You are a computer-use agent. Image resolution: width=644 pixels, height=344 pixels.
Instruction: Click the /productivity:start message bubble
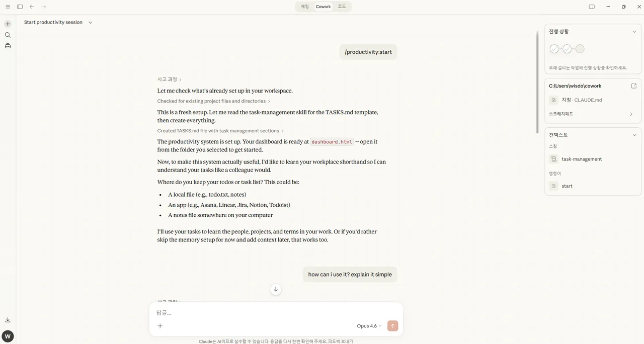368,52
